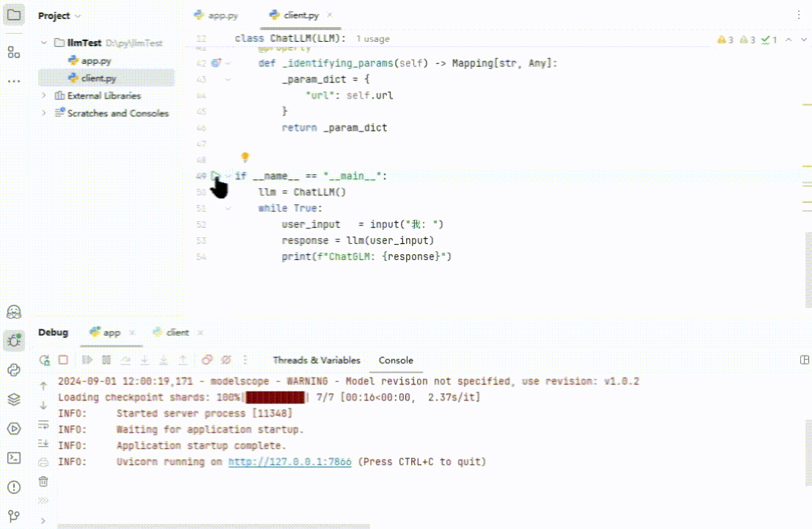Clear all console output trash icon
Screen dimensions: 812x529
pos(43,481)
